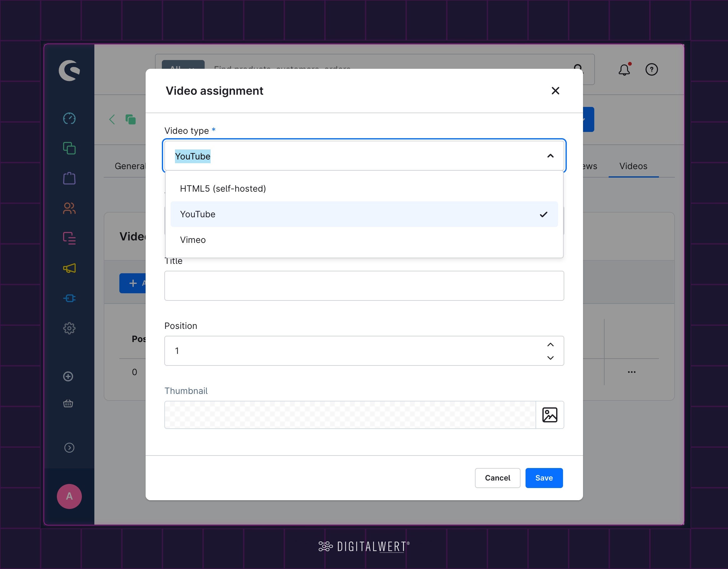This screenshot has width=728, height=569.
Task: Open the Extensions plug icon
Action: pos(69,298)
